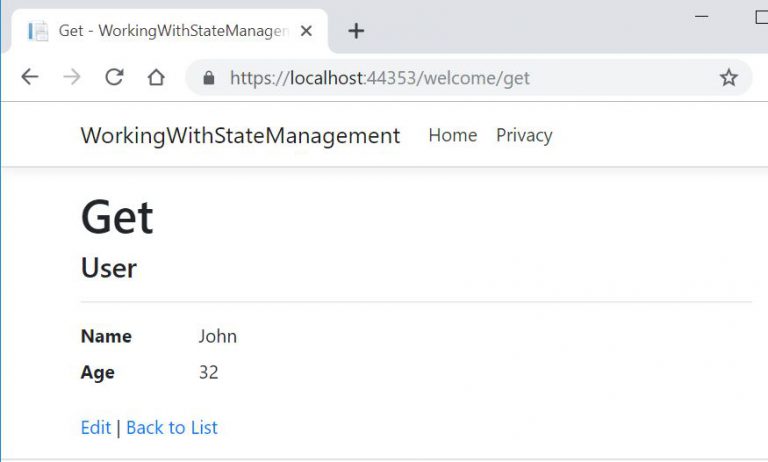Click the browser Forward arrow button

pos(72,78)
